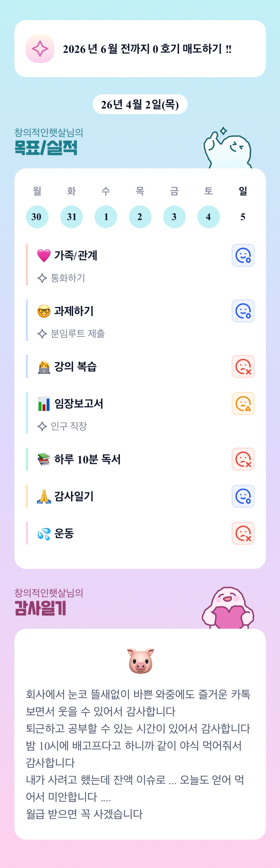Expand the 분임루트 제출 sub-item
The height and width of the screenshot is (868, 280).
point(77,334)
